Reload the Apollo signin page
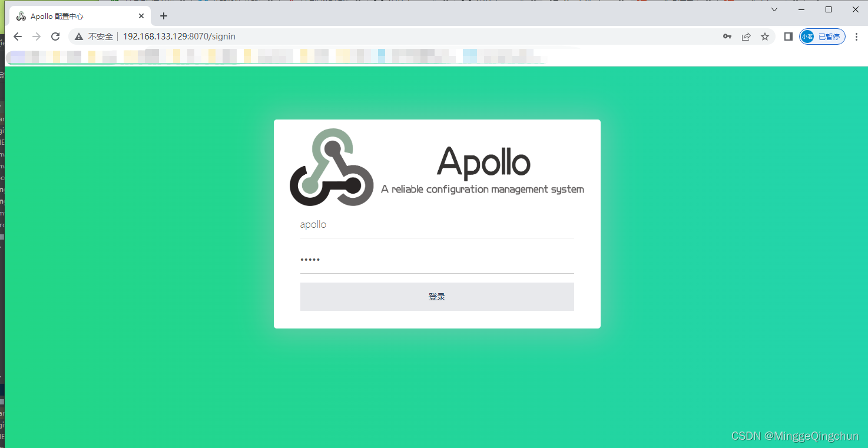The image size is (868, 448). (x=55, y=36)
